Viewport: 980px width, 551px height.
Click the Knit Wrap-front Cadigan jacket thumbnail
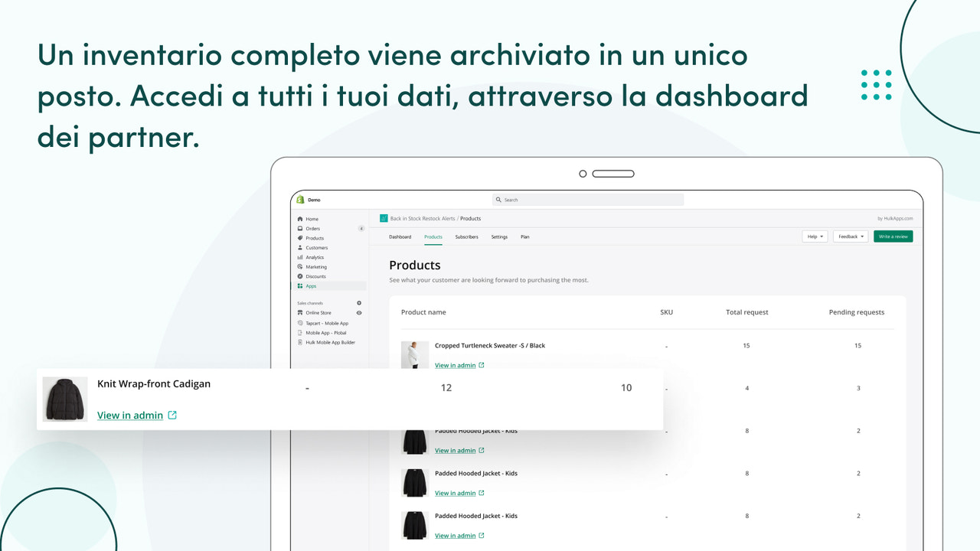[65, 399]
